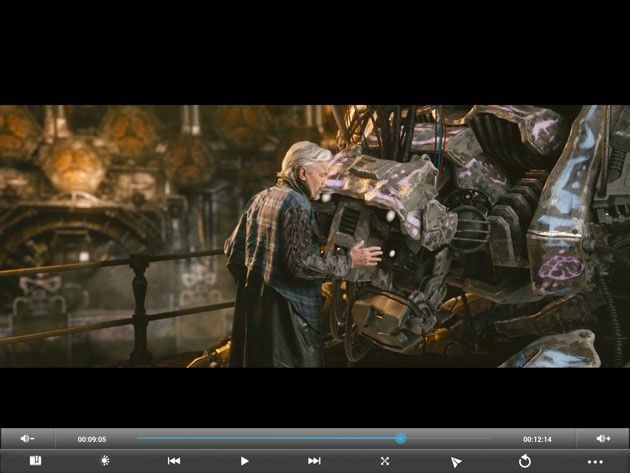The height and width of the screenshot is (473, 630).
Task: Adjust brightness with the sun icon
Action: click(105, 461)
